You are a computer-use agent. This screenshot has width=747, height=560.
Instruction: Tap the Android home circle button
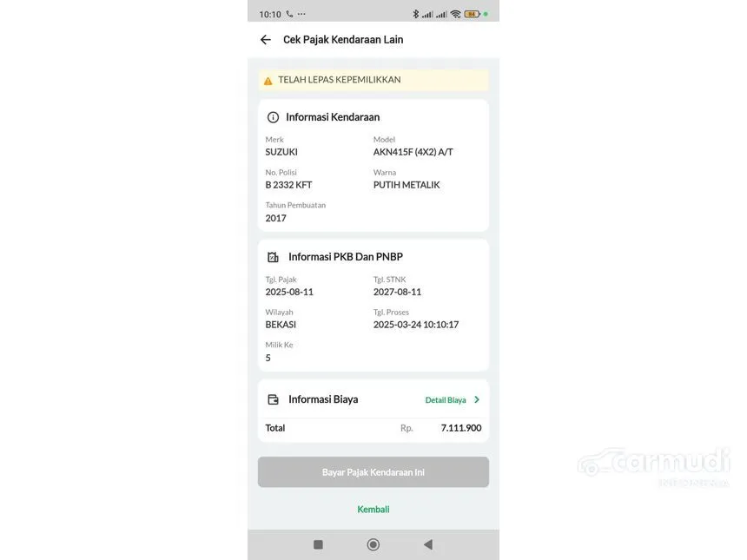[373, 544]
